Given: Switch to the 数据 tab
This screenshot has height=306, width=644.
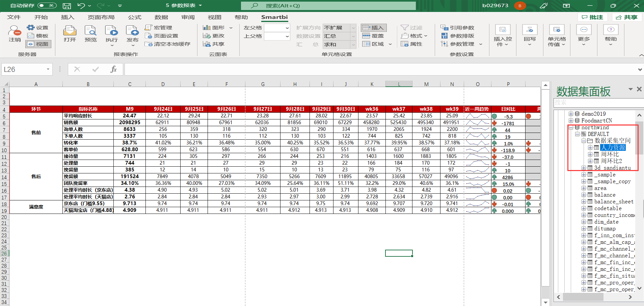Looking at the screenshot, I should [x=161, y=17].
